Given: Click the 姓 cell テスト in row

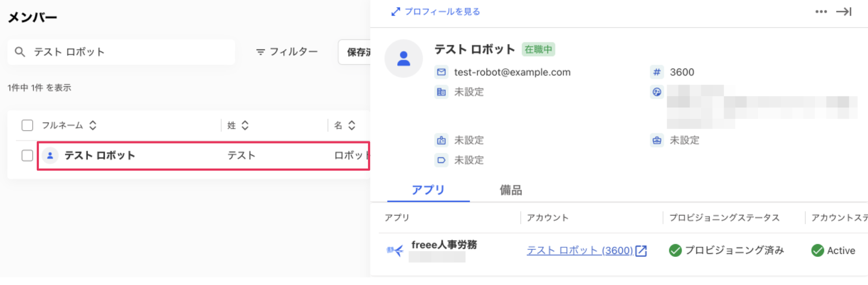Looking at the screenshot, I should [241, 155].
